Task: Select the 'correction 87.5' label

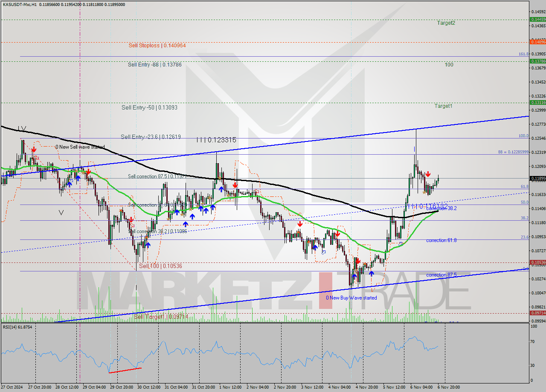Action: [x=441, y=275]
